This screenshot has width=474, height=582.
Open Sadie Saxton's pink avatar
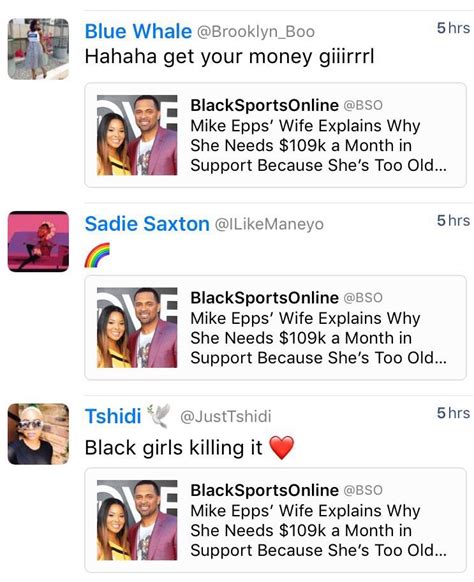pos(38,241)
